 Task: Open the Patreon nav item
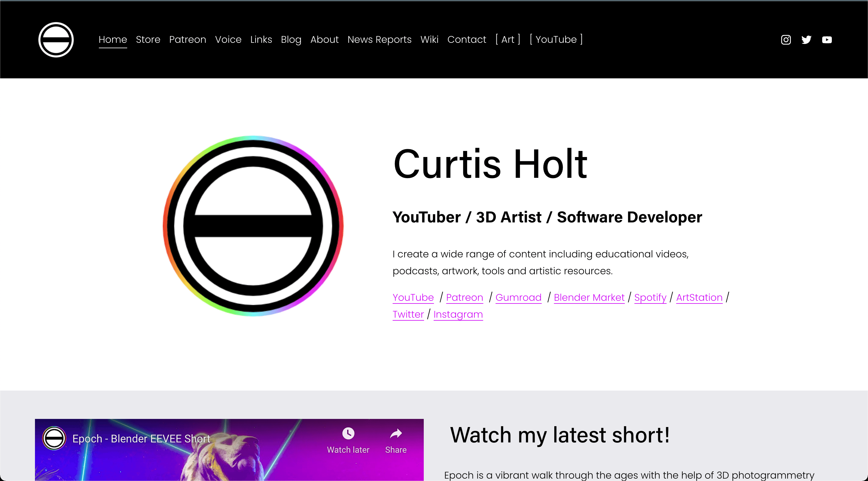(188, 39)
